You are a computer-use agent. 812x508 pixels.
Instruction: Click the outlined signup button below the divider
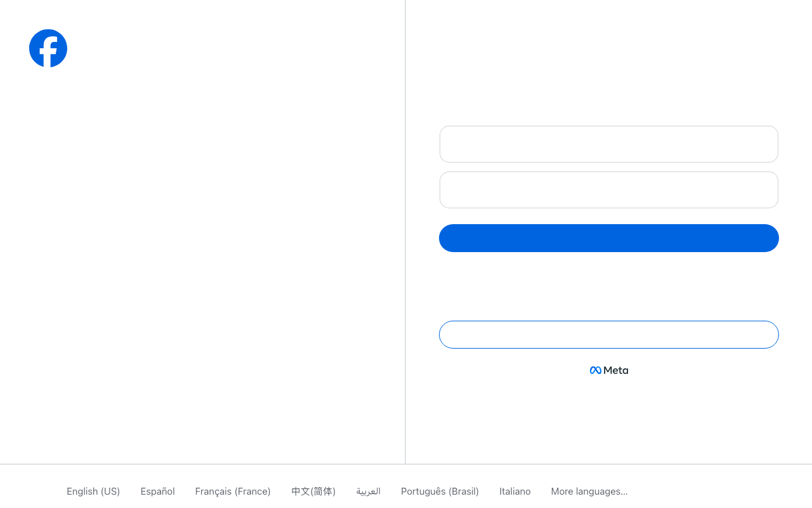[608, 335]
